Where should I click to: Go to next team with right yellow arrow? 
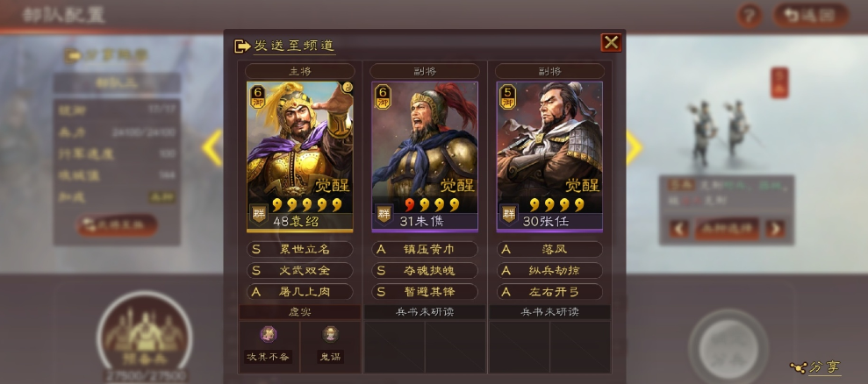[x=635, y=148]
